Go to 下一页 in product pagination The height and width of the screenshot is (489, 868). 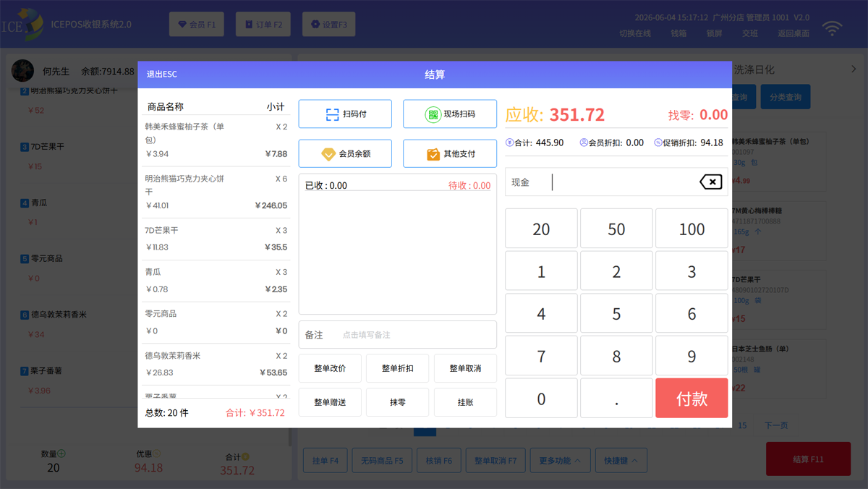[776, 425]
